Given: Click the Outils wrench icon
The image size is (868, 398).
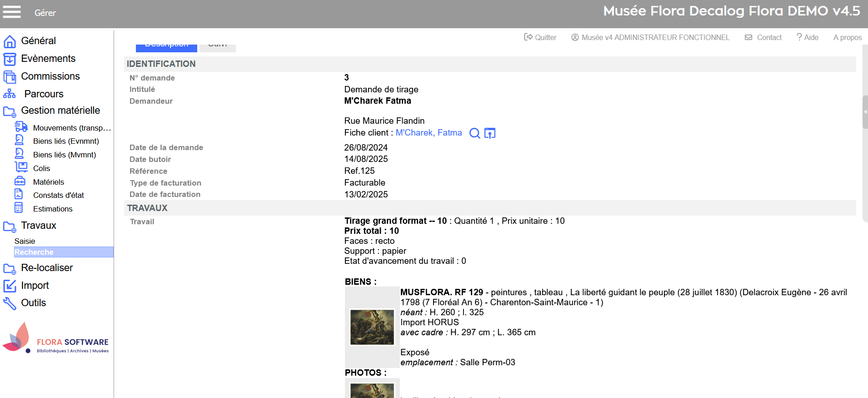Looking at the screenshot, I should (x=10, y=303).
